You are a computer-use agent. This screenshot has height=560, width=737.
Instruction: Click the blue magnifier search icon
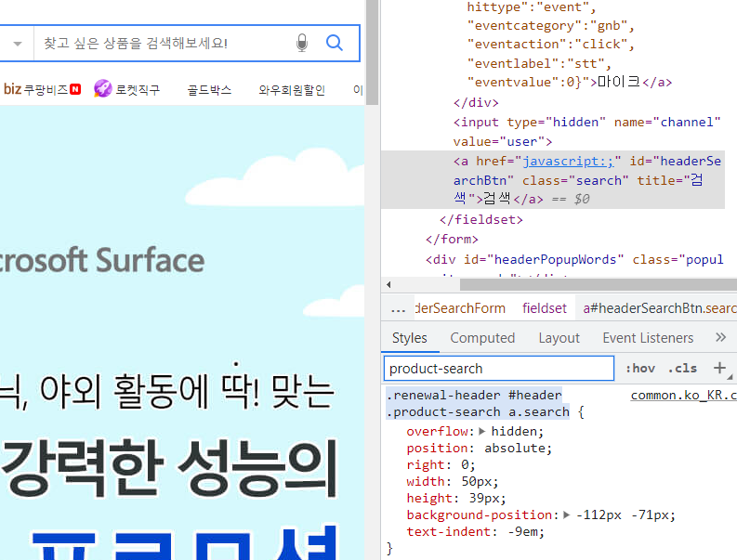pos(335,43)
